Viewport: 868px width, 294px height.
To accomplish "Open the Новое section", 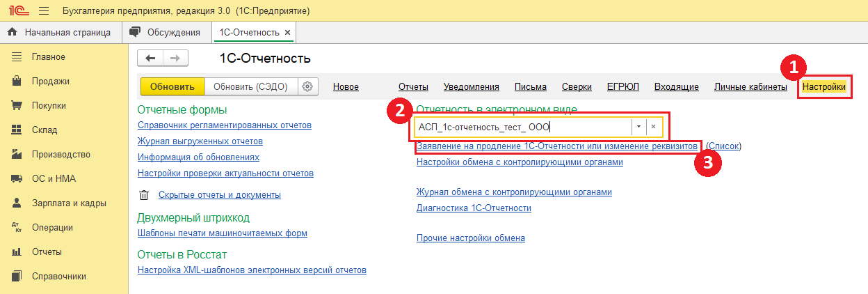I will (346, 86).
